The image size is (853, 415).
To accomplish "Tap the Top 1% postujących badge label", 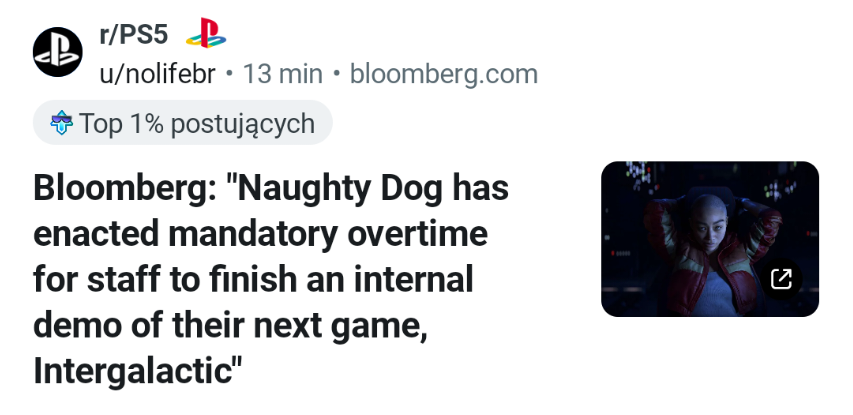I will coord(196,124).
